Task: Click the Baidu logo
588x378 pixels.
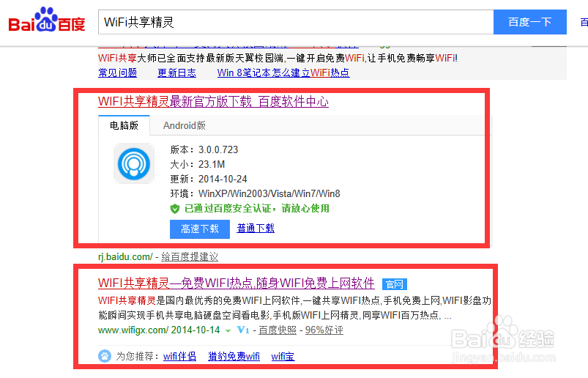Action: click(47, 20)
